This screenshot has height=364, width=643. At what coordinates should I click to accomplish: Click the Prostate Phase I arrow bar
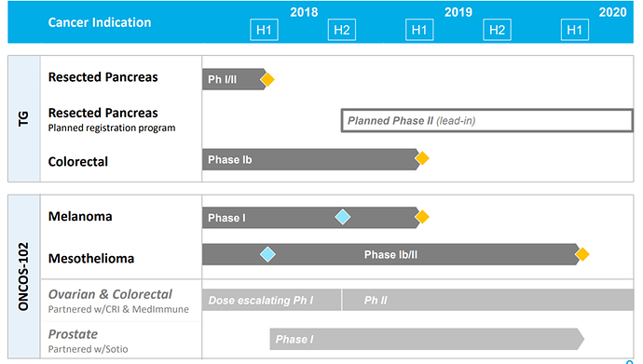[427, 339]
